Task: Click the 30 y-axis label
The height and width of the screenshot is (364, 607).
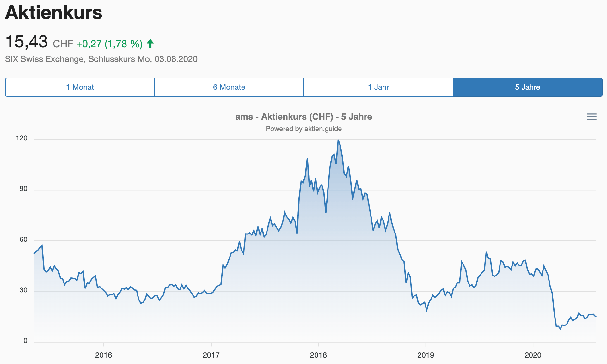Action: (23, 290)
